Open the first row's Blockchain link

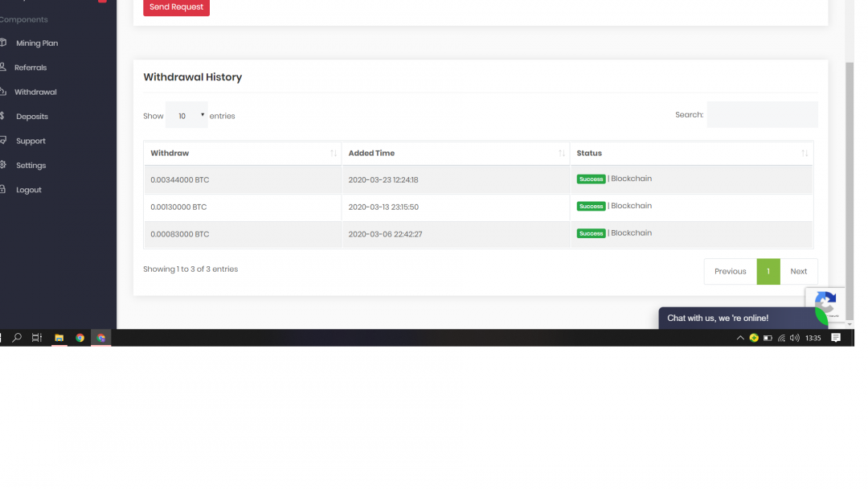631,179
